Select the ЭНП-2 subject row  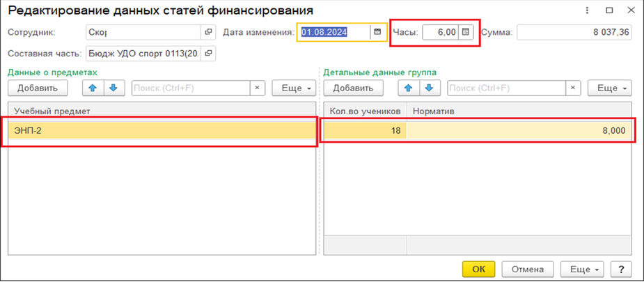click(160, 131)
